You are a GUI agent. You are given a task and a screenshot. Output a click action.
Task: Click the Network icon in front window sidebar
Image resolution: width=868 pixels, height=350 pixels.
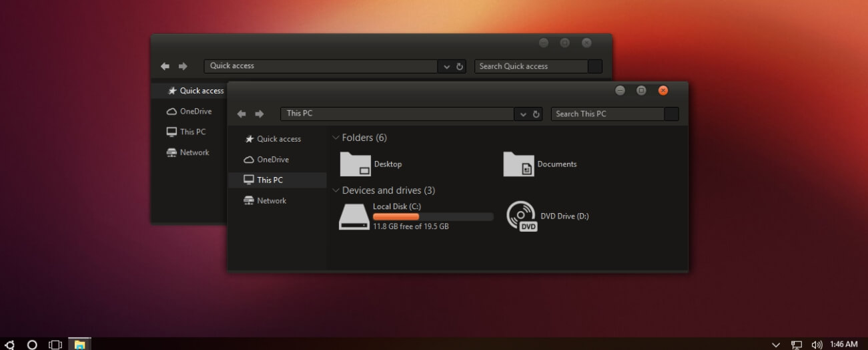pos(249,200)
